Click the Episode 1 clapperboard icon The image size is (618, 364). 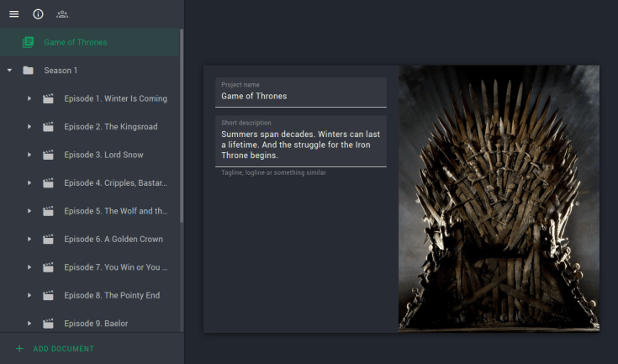coord(48,98)
